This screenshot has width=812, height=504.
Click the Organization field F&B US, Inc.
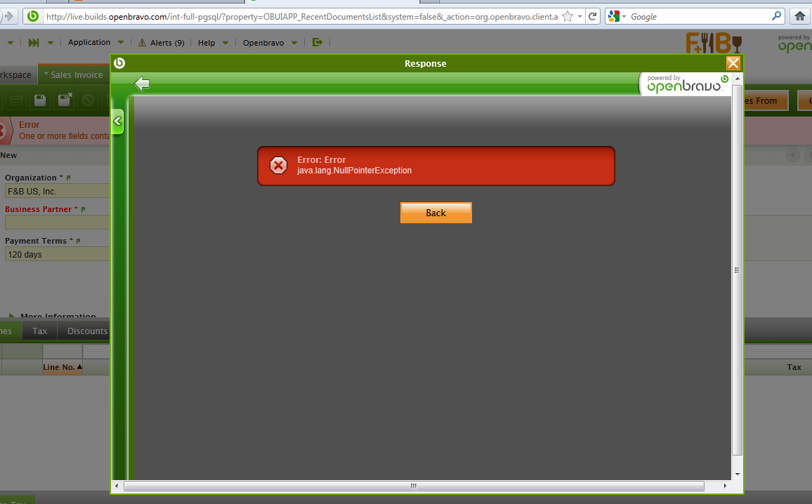(57, 191)
